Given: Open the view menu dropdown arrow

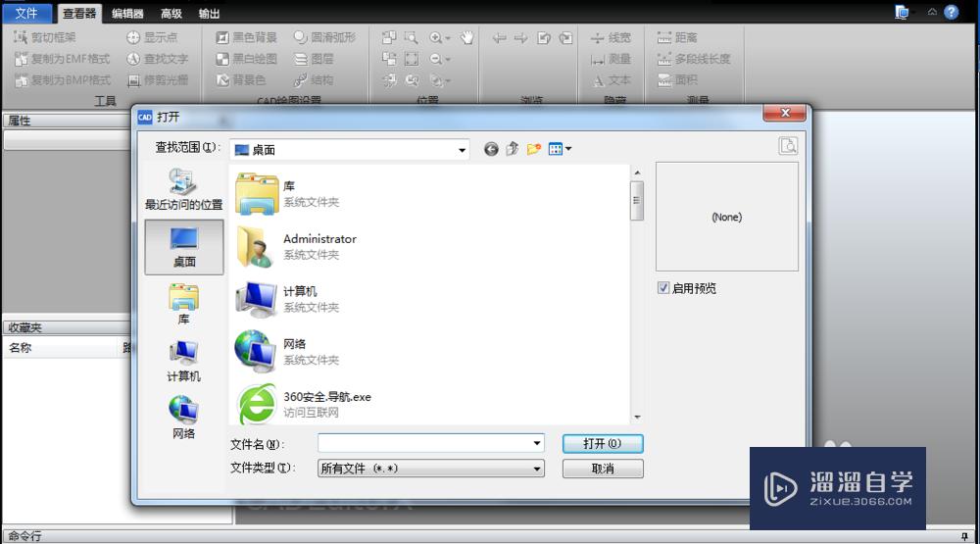Looking at the screenshot, I should [x=568, y=149].
